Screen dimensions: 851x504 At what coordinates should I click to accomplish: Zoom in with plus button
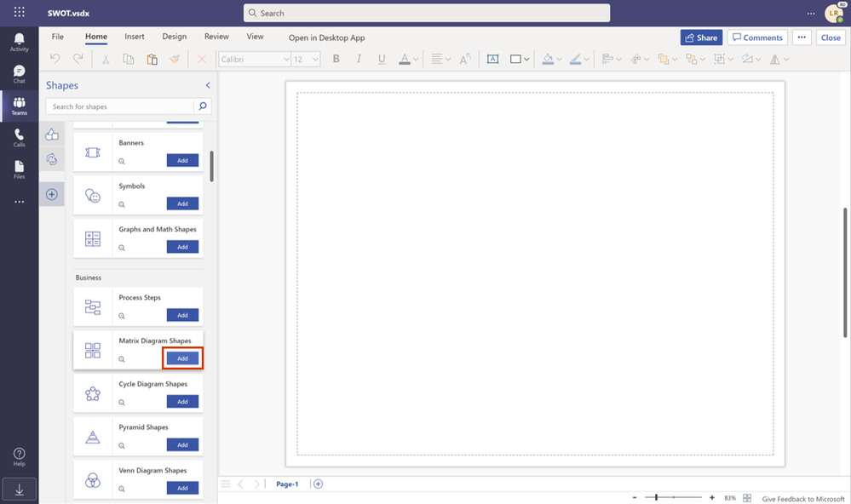pos(712,497)
